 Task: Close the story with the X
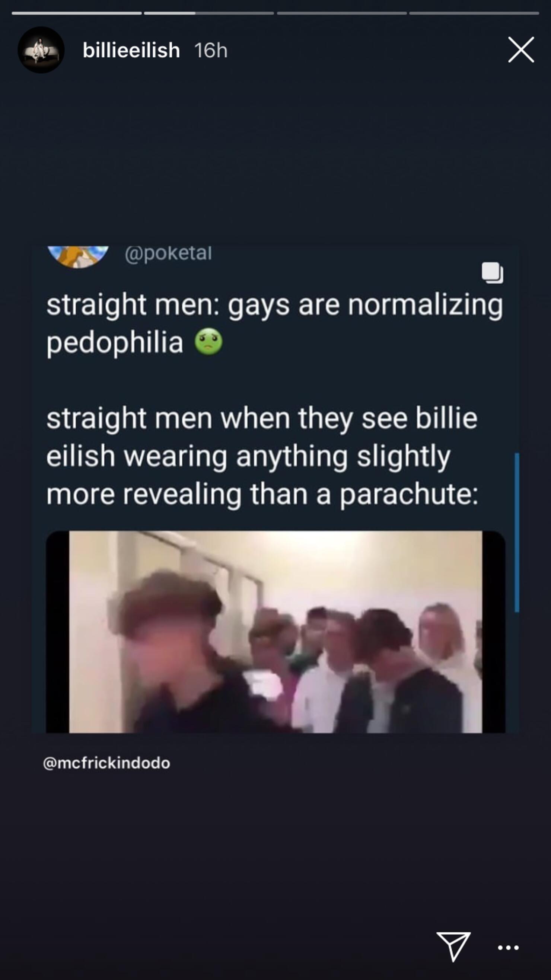(521, 50)
